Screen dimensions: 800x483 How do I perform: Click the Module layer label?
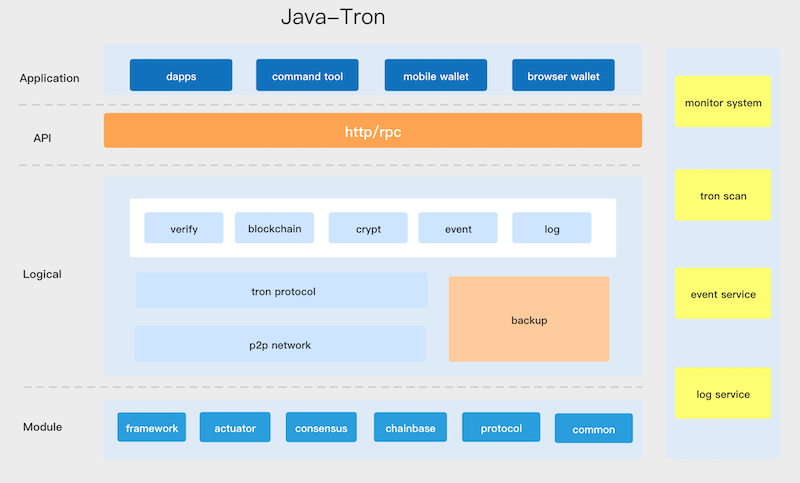point(42,427)
